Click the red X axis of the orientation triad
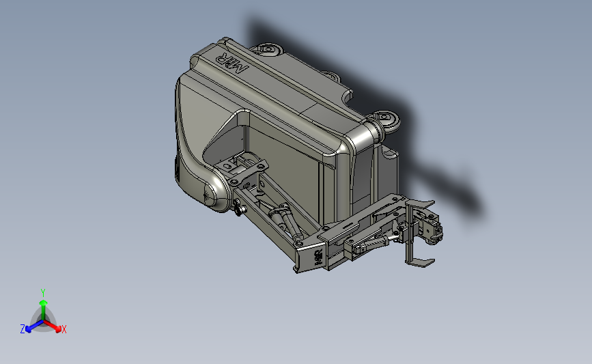Screen dimensions: 592x364 52,326
